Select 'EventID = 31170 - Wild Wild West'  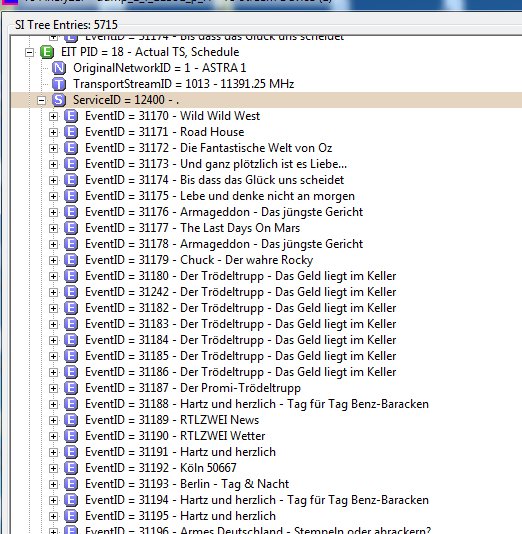(x=172, y=116)
